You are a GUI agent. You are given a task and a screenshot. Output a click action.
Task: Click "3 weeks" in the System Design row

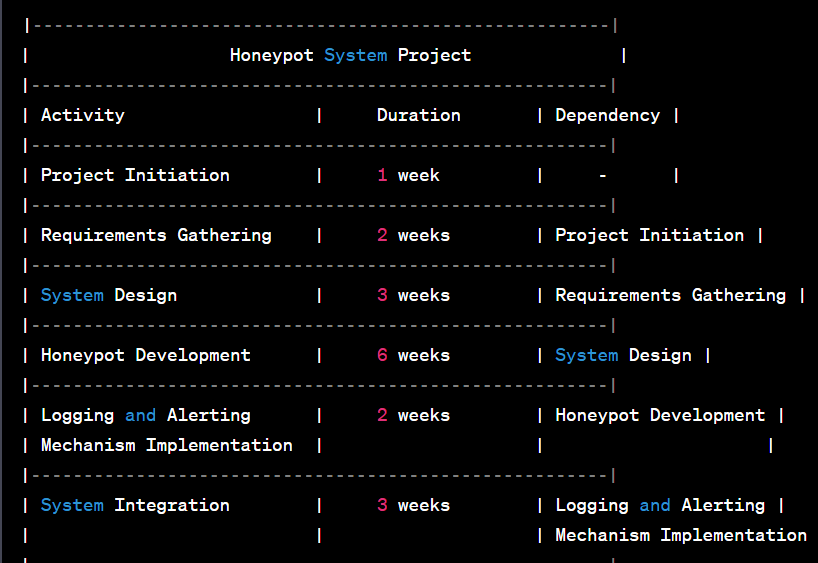click(413, 295)
